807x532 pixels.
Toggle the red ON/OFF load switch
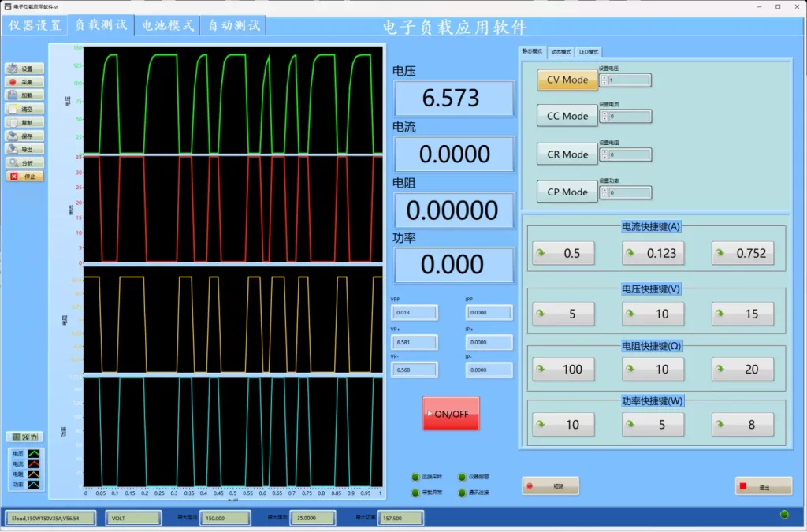451,414
